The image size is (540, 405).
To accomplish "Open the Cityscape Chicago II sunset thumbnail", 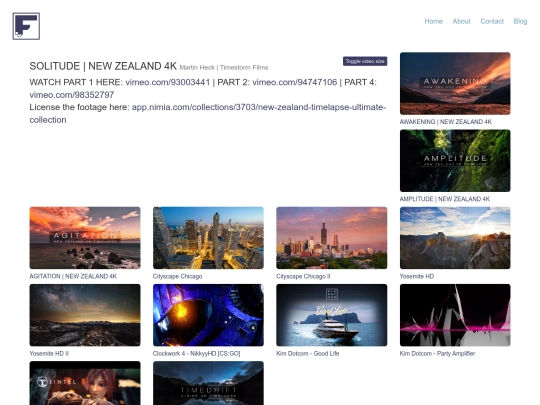I will (x=332, y=238).
